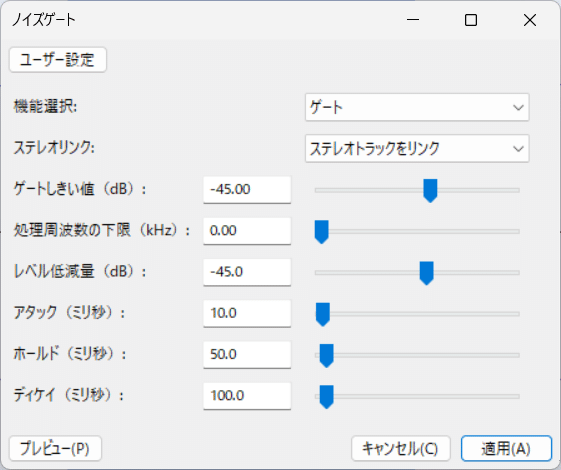Click the chevron arrow of ステレオリンク combo box
Viewport: 561px width, 470px height.
point(518,148)
